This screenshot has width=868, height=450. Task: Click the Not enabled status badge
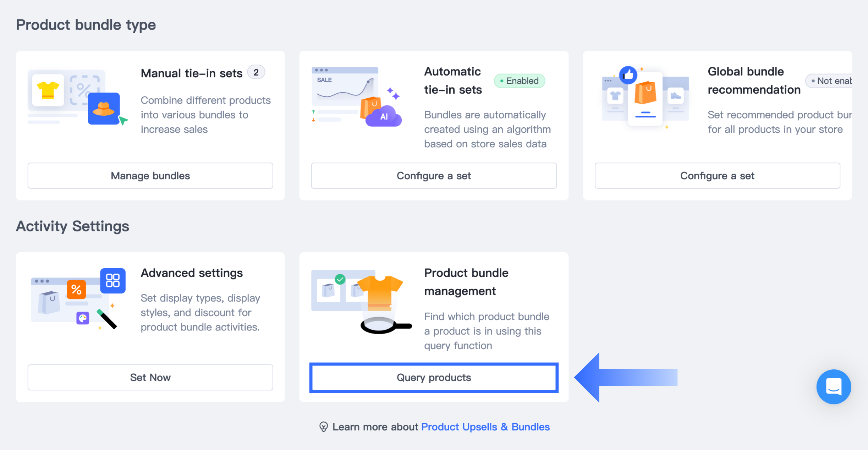(831, 81)
